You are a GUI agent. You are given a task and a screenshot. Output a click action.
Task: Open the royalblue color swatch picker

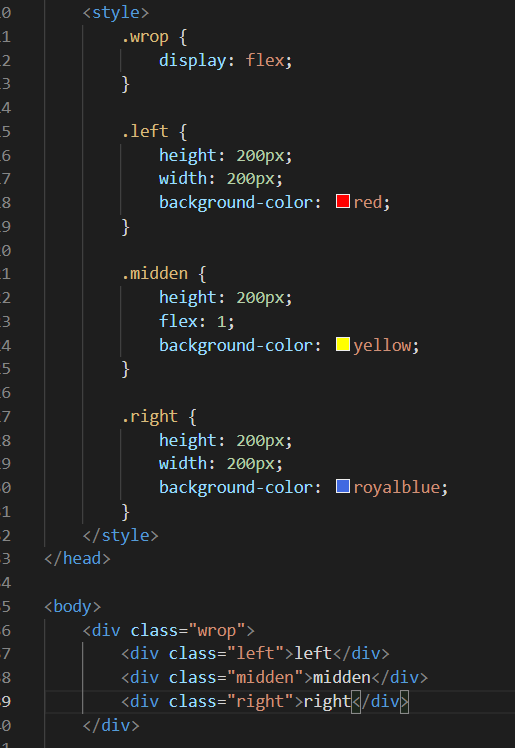coord(342,486)
